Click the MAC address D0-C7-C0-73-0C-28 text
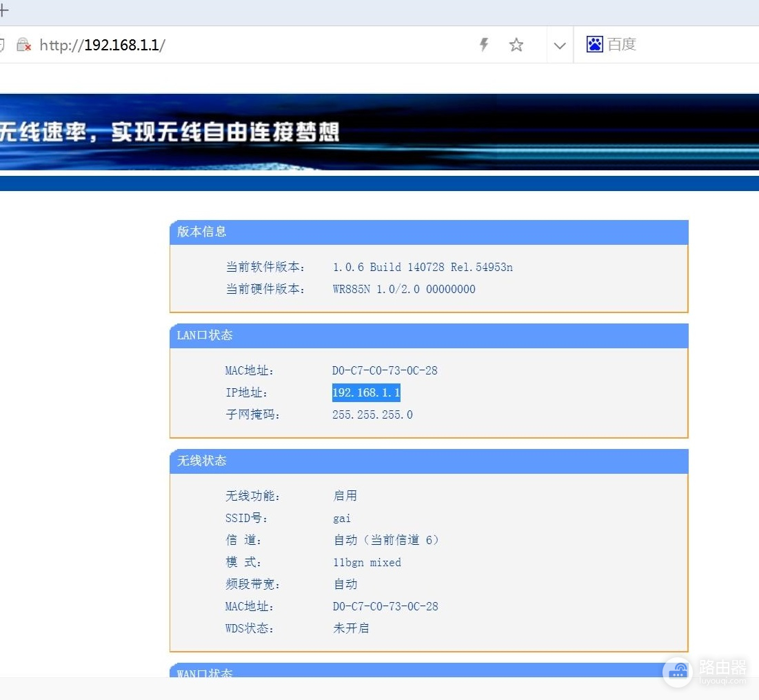The width and height of the screenshot is (759, 700). [x=385, y=370]
